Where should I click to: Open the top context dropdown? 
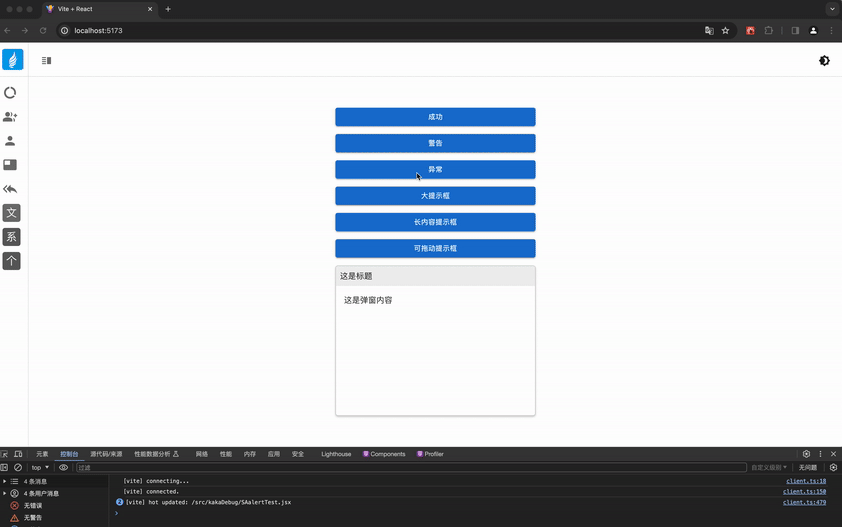click(x=40, y=467)
